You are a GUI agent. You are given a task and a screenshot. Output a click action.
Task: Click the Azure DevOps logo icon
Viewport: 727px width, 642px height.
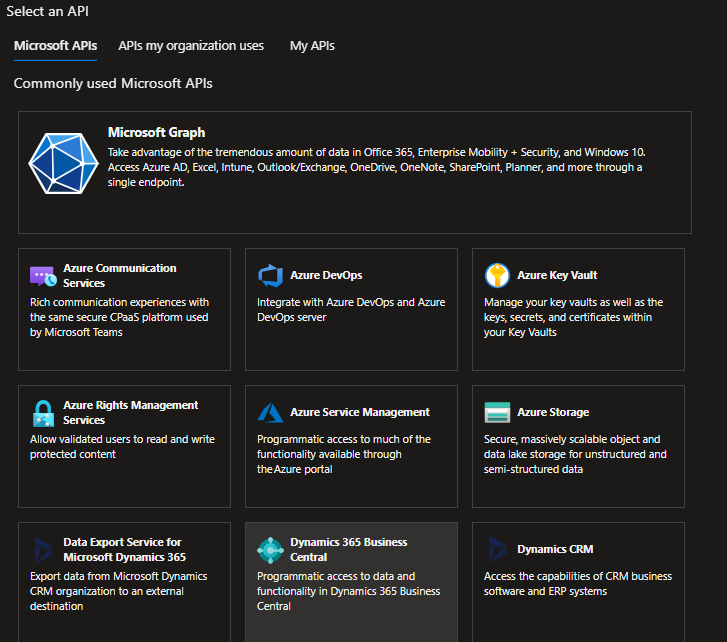[x=270, y=275]
